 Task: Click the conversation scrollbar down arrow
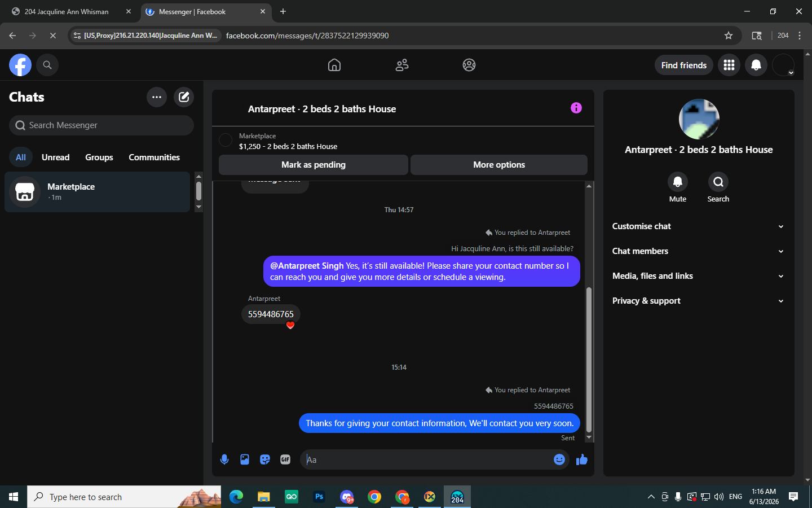[589, 437]
